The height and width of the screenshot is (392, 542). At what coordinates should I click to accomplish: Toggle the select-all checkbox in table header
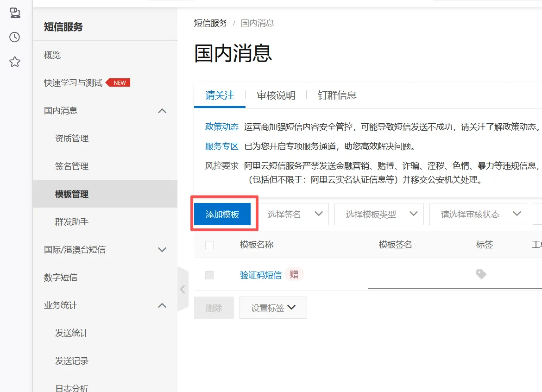(209, 245)
